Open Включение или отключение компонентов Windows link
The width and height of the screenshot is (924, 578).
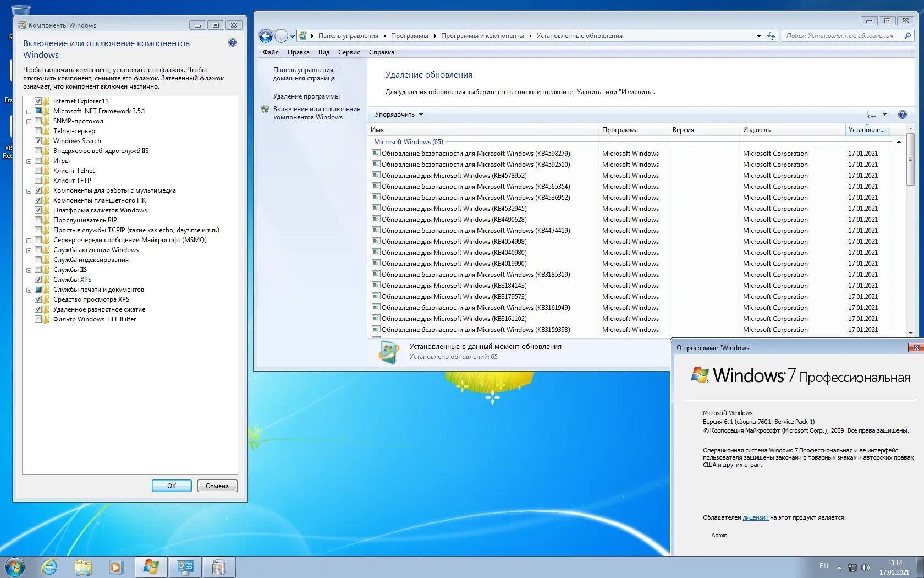[x=317, y=113]
